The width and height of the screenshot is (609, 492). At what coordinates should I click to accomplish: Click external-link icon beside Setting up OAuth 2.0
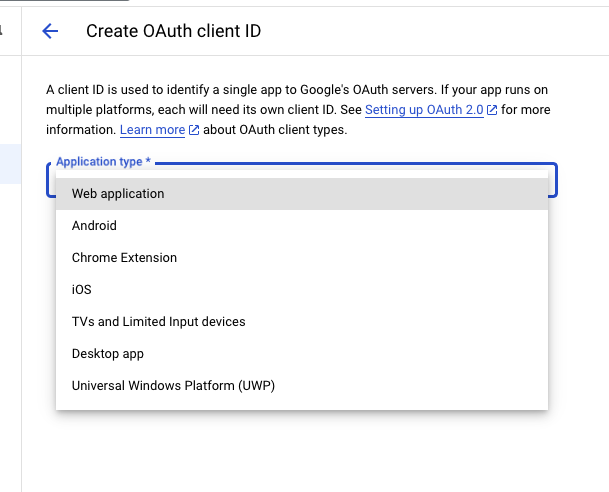(x=492, y=110)
